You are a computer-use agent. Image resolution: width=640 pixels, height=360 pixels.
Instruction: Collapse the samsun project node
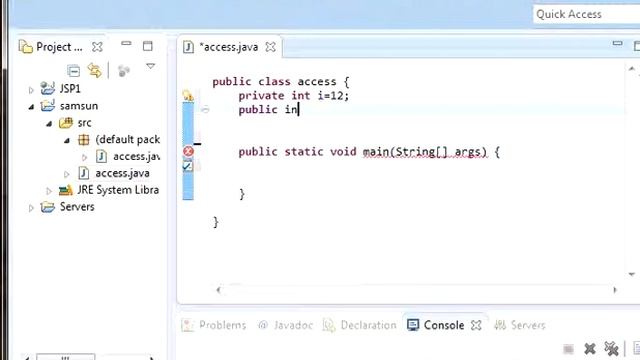coord(31,107)
